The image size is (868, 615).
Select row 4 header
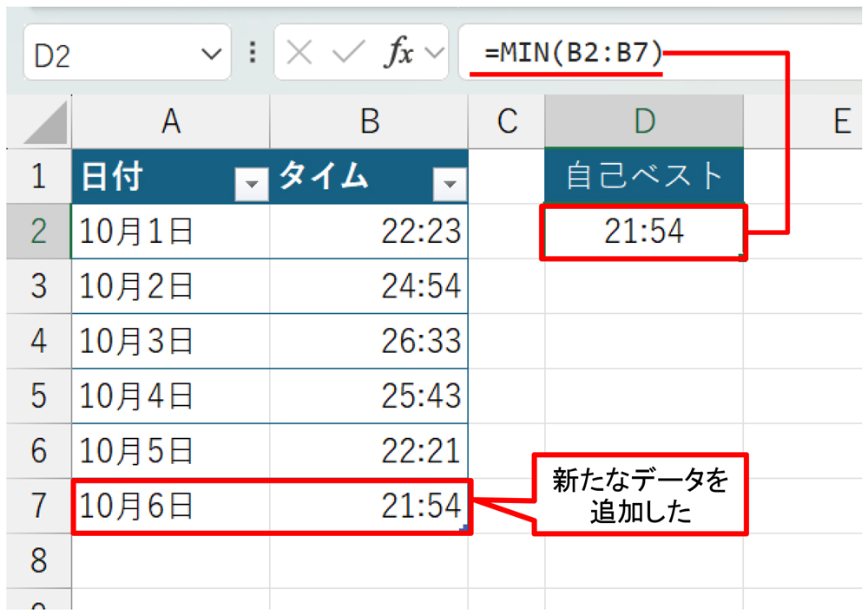tap(39, 341)
